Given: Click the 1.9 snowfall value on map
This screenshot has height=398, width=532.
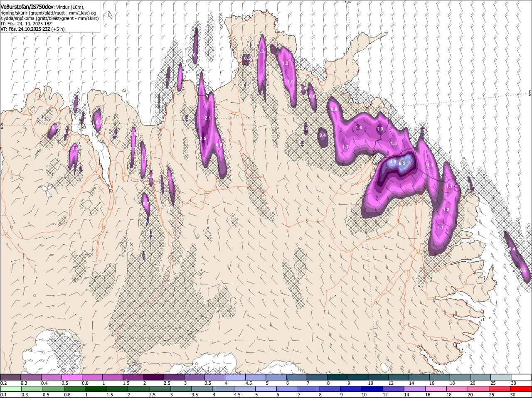Looking at the screenshot, I should (380, 129).
